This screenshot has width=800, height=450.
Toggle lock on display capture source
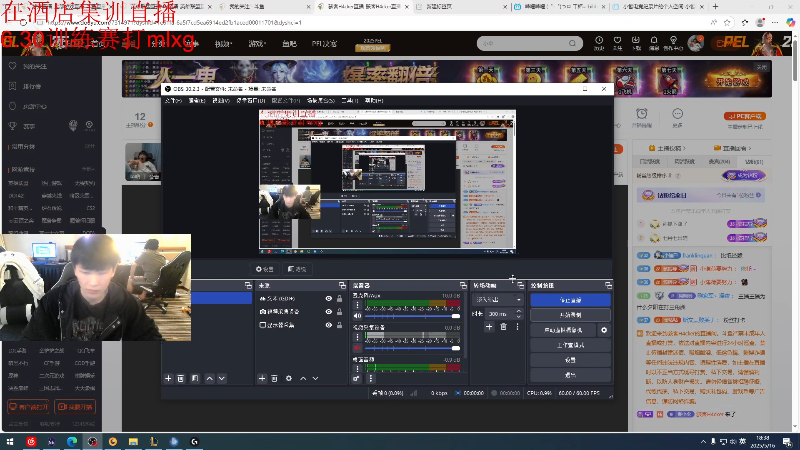tap(339, 324)
